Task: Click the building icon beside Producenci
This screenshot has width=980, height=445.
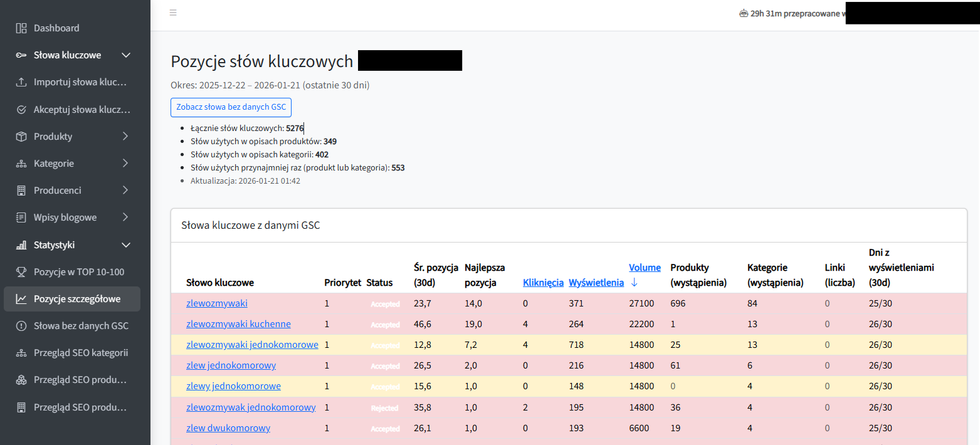Action: pyautogui.click(x=21, y=191)
